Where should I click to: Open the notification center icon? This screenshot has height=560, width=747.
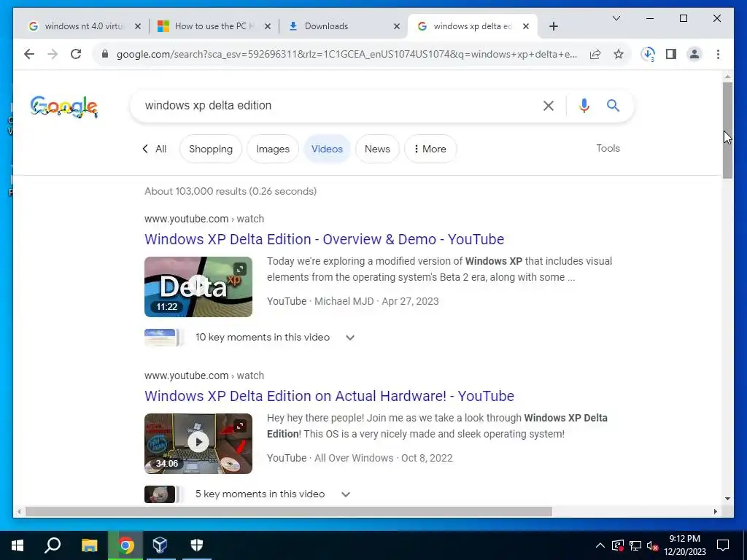[723, 545]
